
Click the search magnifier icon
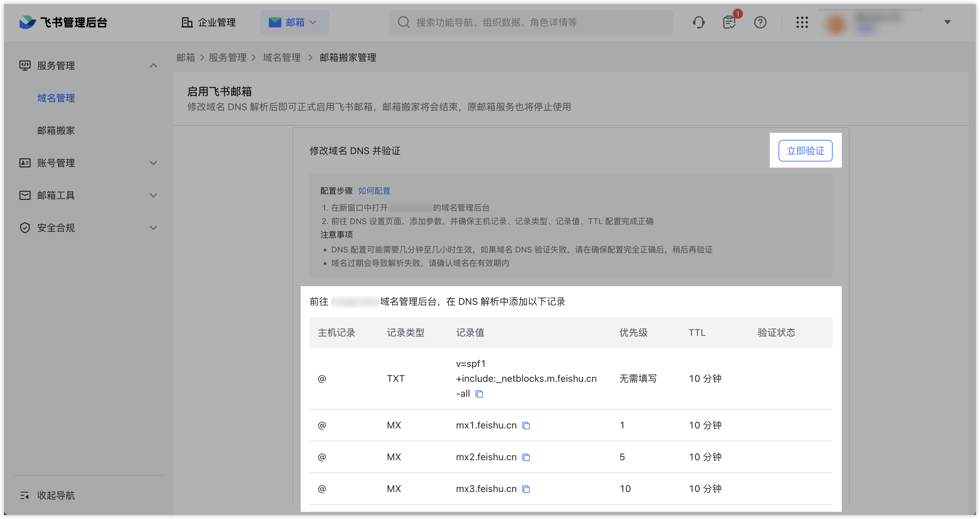click(x=403, y=22)
